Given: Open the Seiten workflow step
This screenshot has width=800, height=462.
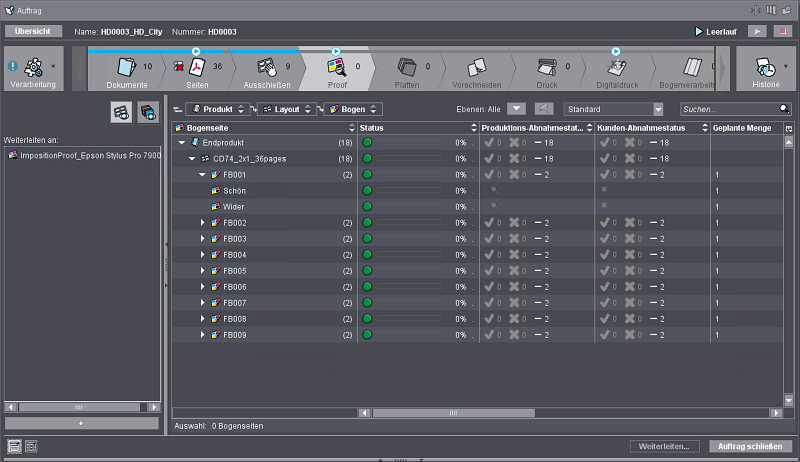Looking at the screenshot, I should (x=197, y=68).
